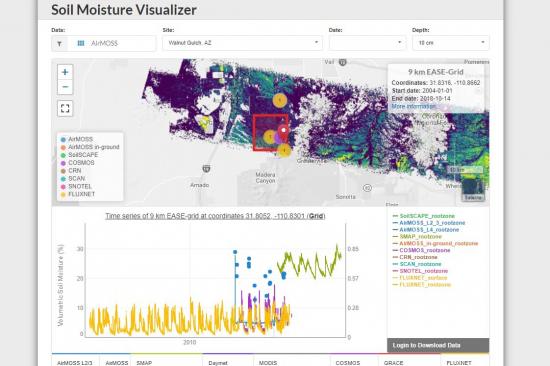Screen dimensions: 550x366
Task: Expand the Depth dropdown set to 10 cm
Action: click(x=450, y=43)
